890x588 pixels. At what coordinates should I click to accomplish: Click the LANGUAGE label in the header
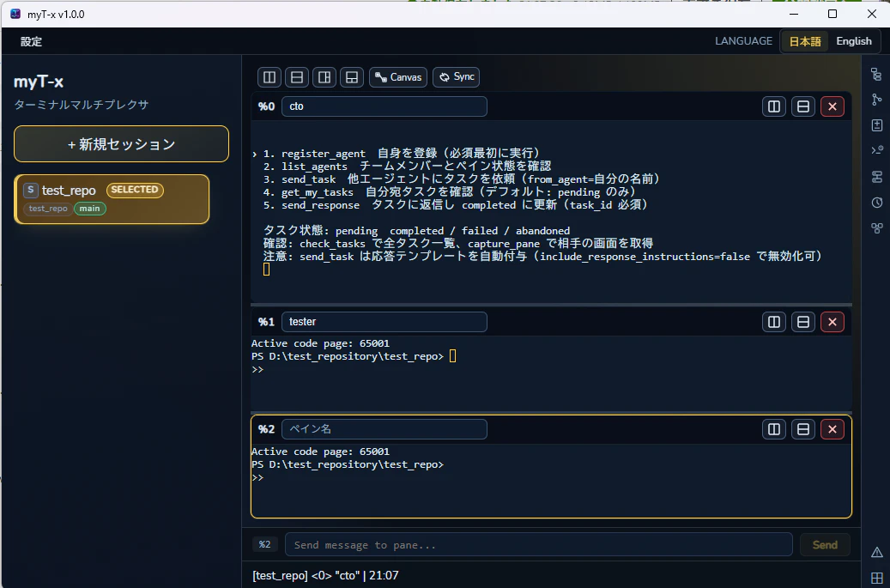(x=743, y=41)
